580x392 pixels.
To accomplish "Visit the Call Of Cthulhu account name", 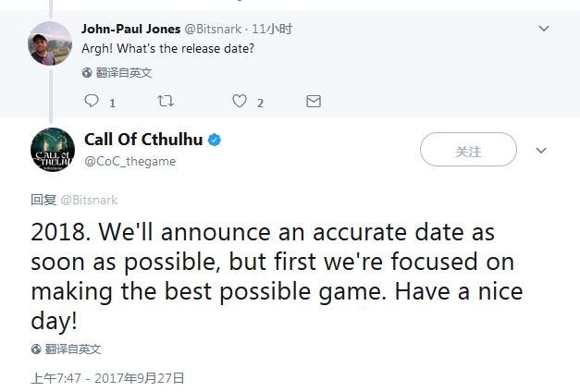I will coord(142,140).
